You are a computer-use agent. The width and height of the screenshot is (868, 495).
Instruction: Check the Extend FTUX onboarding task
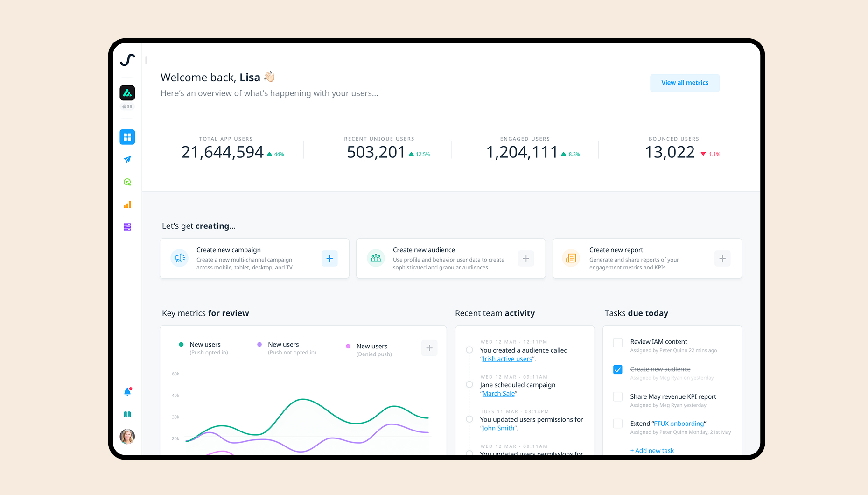pos(618,424)
